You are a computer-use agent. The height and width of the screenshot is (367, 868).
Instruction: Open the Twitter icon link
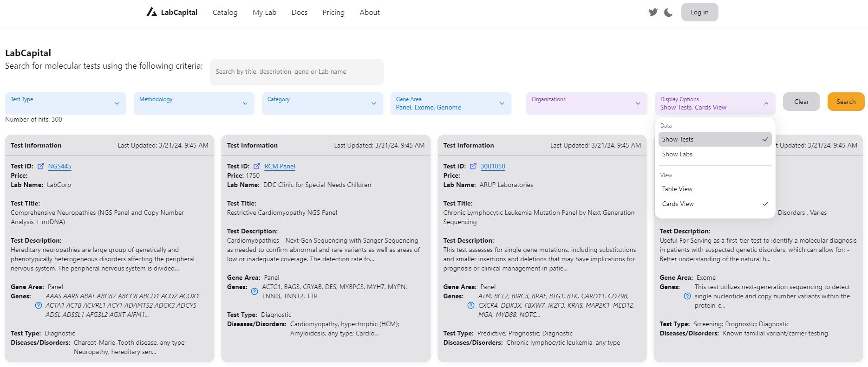point(653,12)
